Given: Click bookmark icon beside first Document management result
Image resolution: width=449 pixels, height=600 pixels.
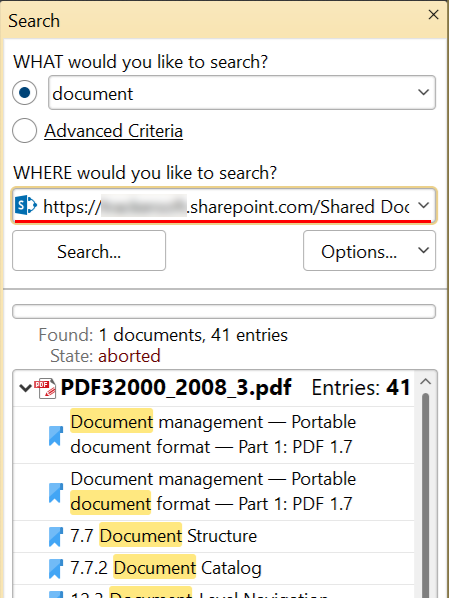Looking at the screenshot, I should coord(56,435).
